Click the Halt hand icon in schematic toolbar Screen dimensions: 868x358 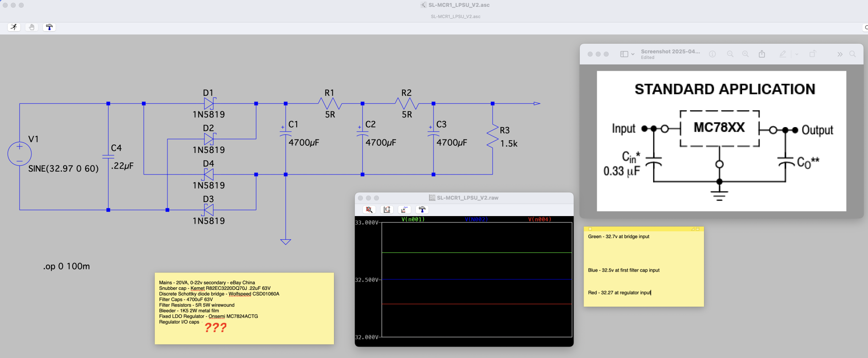click(x=32, y=27)
